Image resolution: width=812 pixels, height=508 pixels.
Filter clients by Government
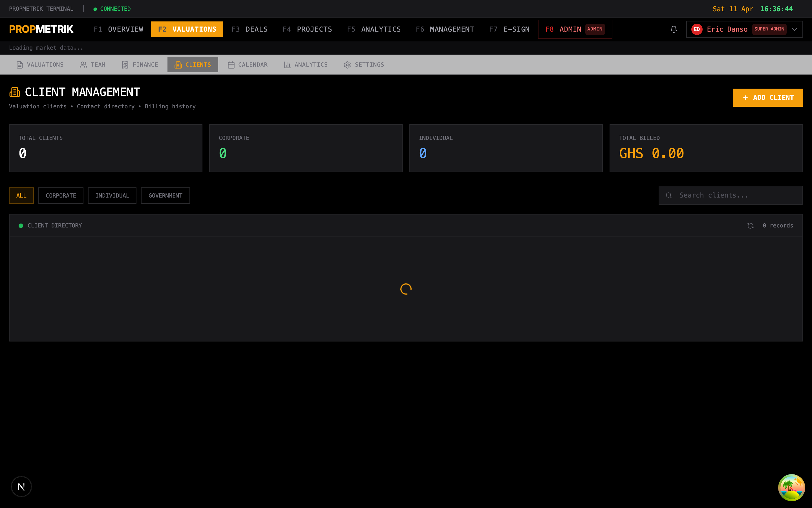tap(166, 196)
